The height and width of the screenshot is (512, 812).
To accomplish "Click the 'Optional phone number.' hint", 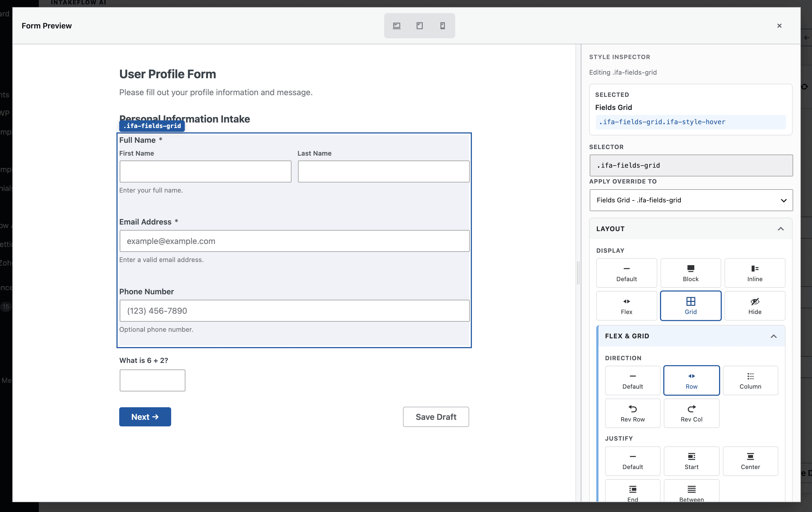I will pos(156,329).
